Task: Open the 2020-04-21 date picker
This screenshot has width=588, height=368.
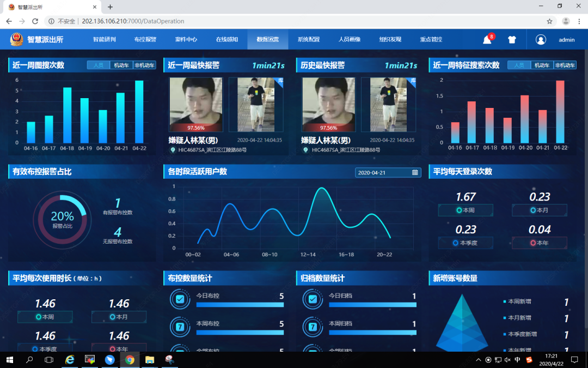Action: pos(388,173)
